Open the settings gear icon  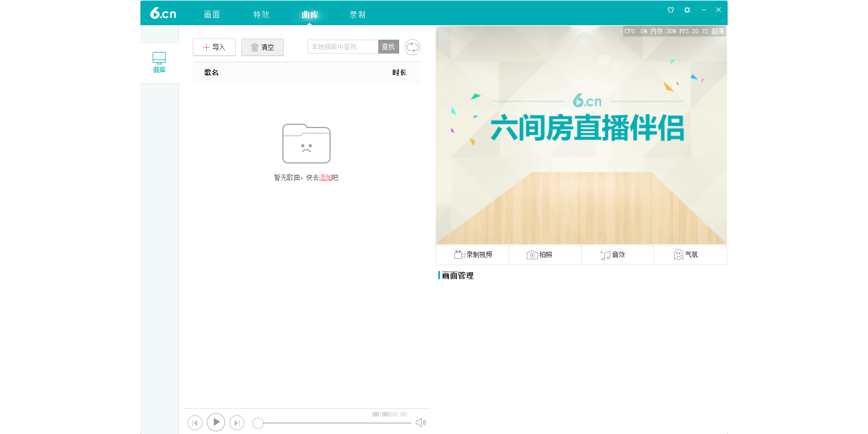687,10
